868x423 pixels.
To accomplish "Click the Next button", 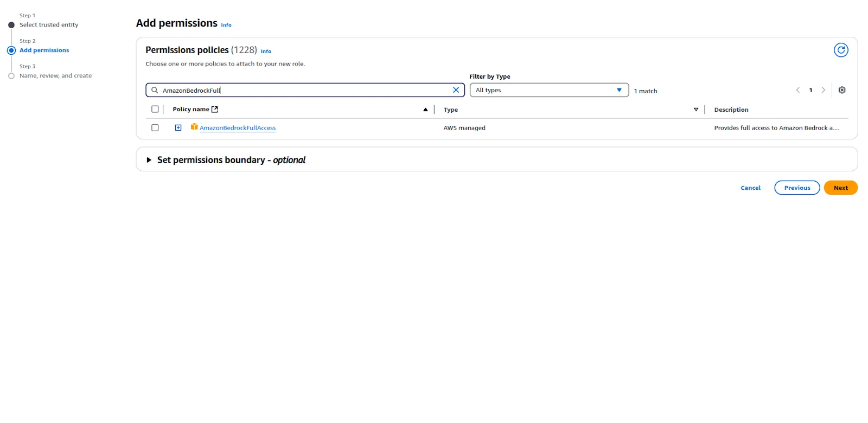I will (x=840, y=188).
